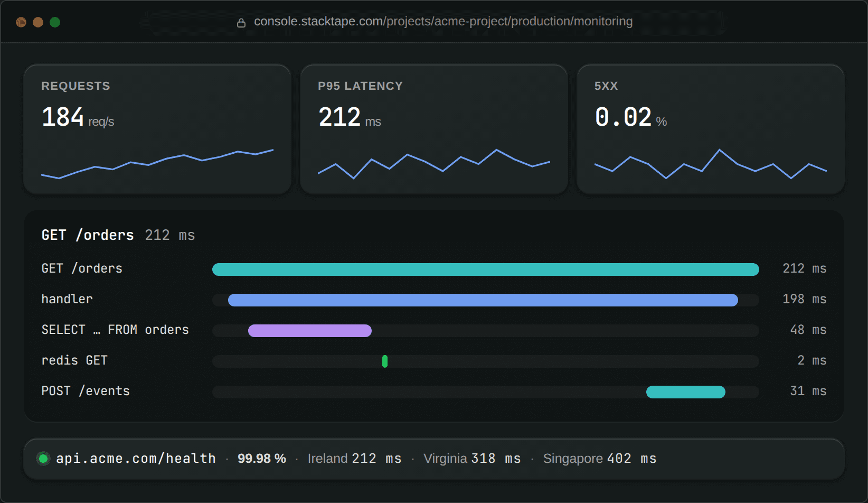The image size is (868, 503).
Task: Click the '48 ms' query duration
Action: [808, 330]
